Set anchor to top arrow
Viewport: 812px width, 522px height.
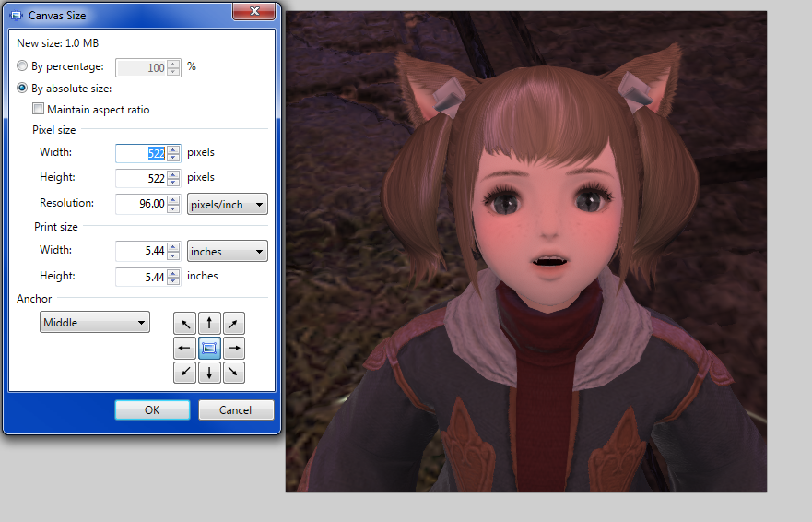tap(209, 324)
